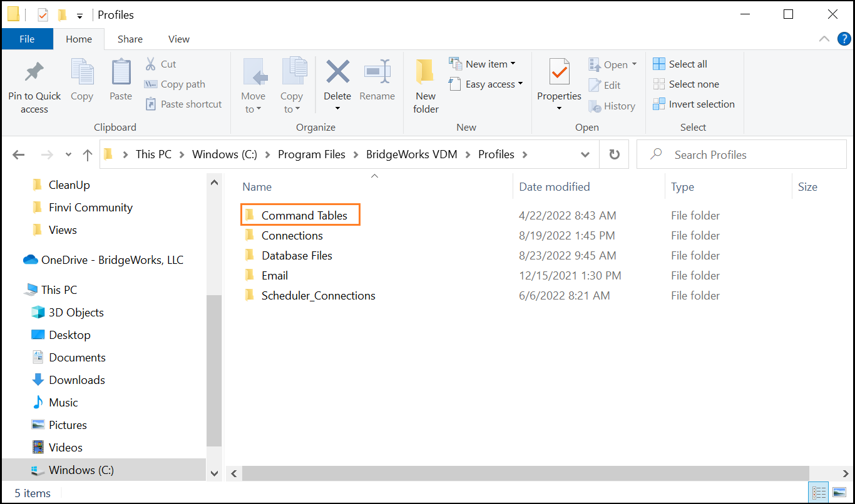Click the History command
855x504 pixels.
click(x=612, y=106)
